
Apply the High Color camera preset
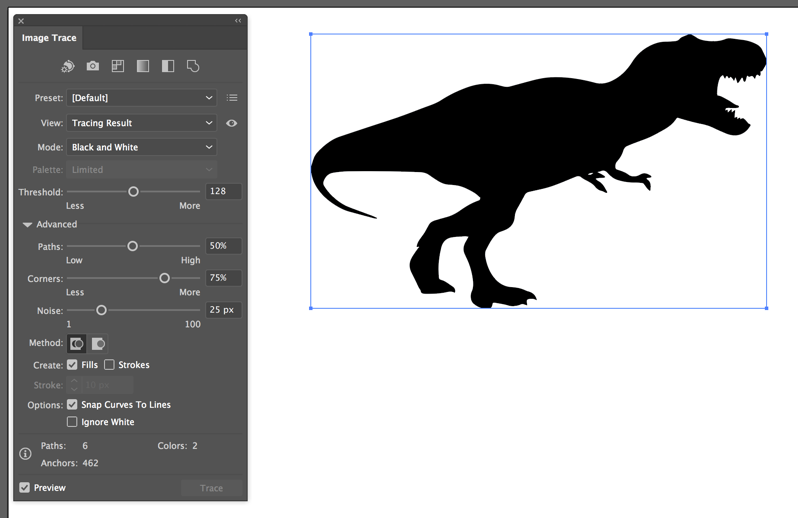coord(93,66)
